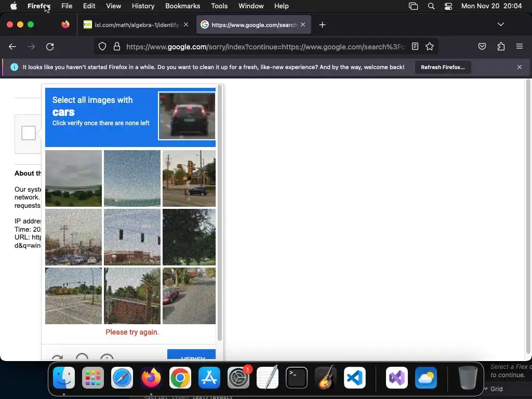Select captcha tile with empty intersection road
This screenshot has width=532, height=399.
(73, 296)
